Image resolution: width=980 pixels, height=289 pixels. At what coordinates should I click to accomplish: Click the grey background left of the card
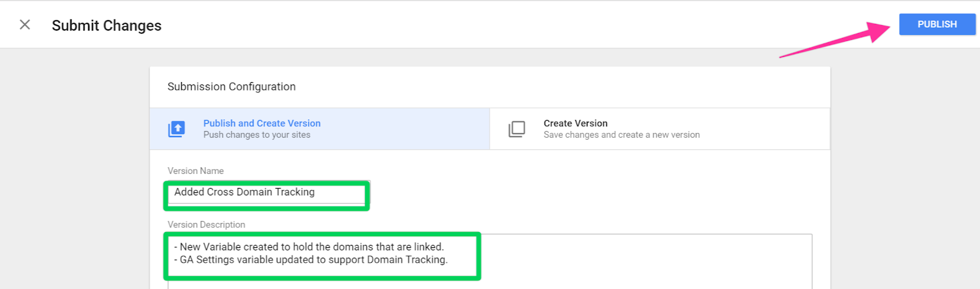pos(73,171)
